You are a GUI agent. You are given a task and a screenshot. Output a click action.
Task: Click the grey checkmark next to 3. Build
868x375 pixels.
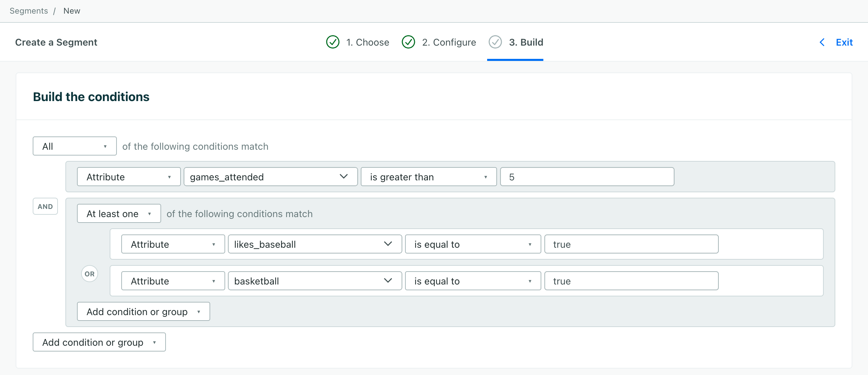coord(495,42)
